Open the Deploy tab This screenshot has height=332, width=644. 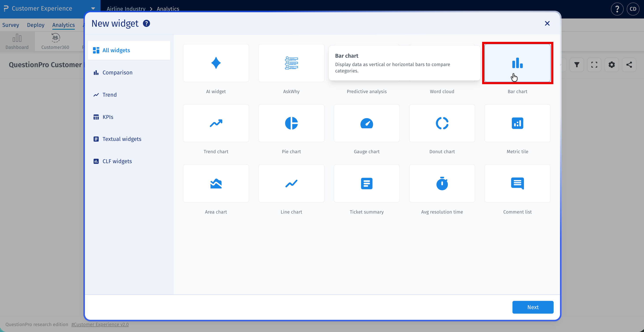pyautogui.click(x=36, y=25)
